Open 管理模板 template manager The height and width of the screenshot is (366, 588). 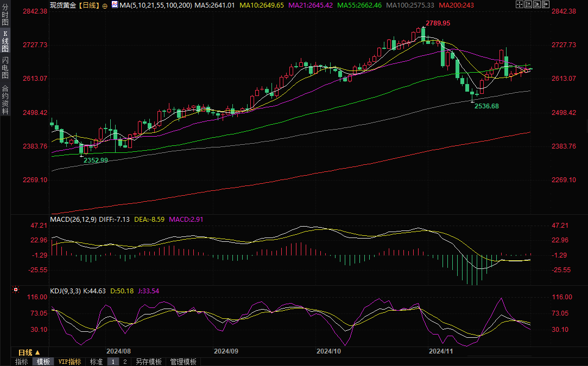click(184, 362)
